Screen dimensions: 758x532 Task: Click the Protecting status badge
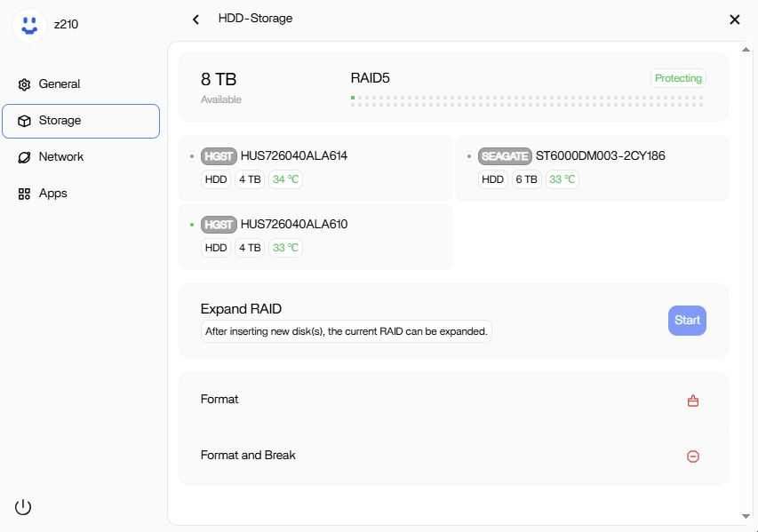(678, 78)
